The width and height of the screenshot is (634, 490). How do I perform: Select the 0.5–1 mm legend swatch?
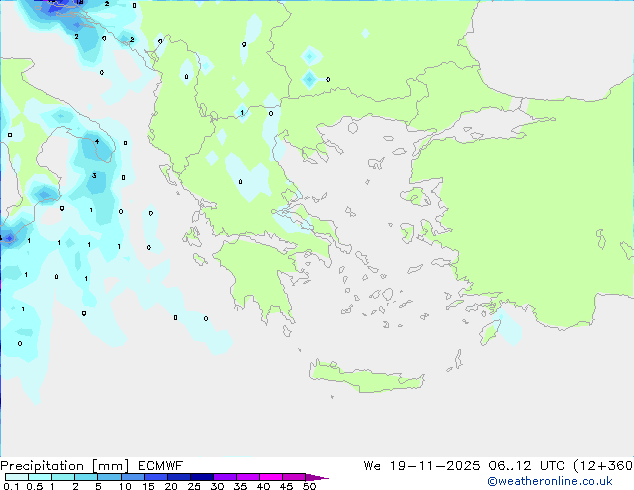pyautogui.click(x=40, y=477)
